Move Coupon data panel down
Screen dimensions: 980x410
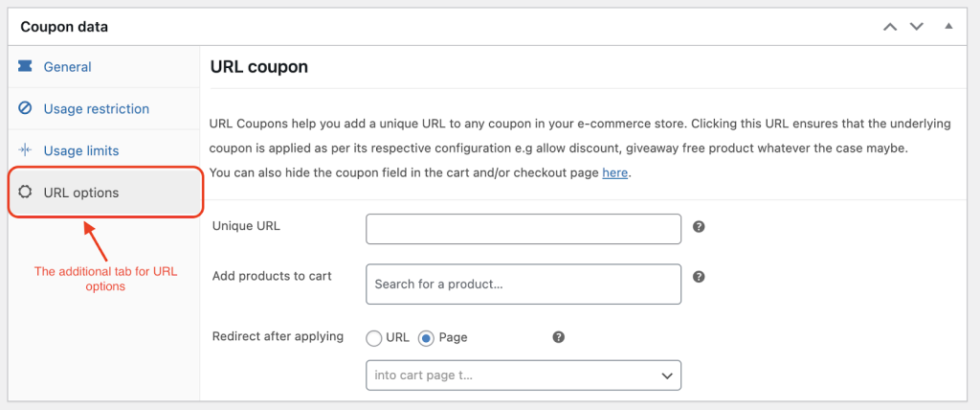[916, 27]
